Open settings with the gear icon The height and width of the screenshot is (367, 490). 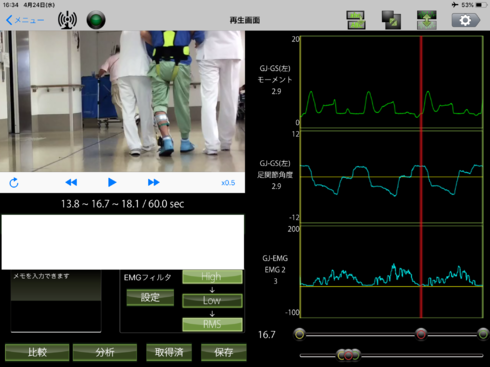tap(466, 20)
